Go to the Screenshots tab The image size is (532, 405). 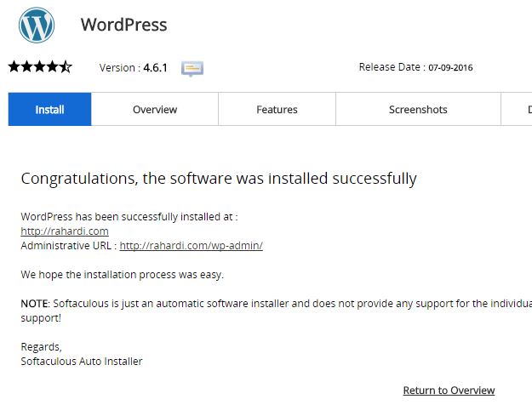click(418, 109)
